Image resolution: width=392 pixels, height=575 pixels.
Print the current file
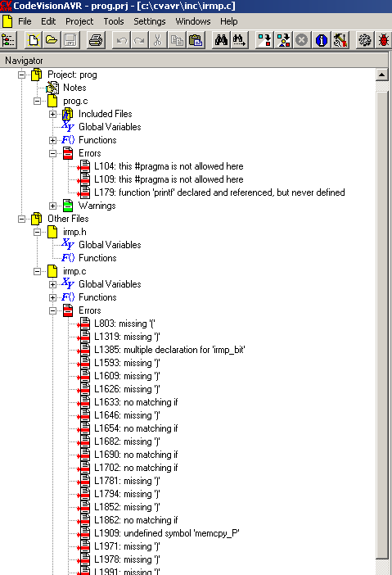[x=96, y=40]
